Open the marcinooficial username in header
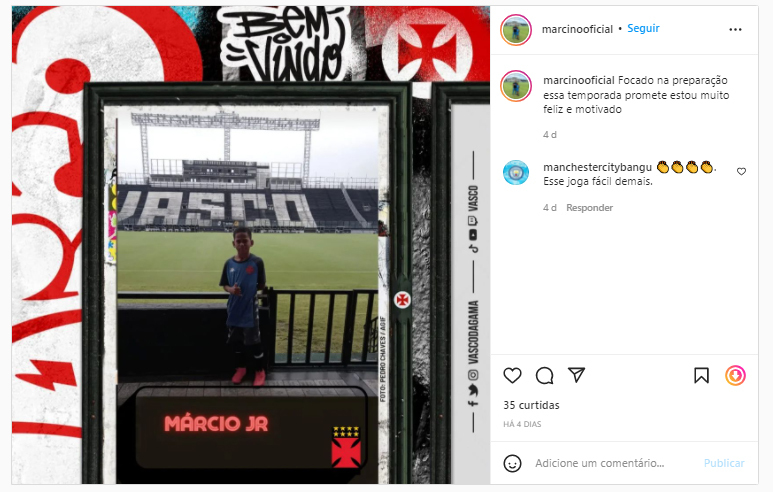Screen dimensions: 773x492 (577, 30)
